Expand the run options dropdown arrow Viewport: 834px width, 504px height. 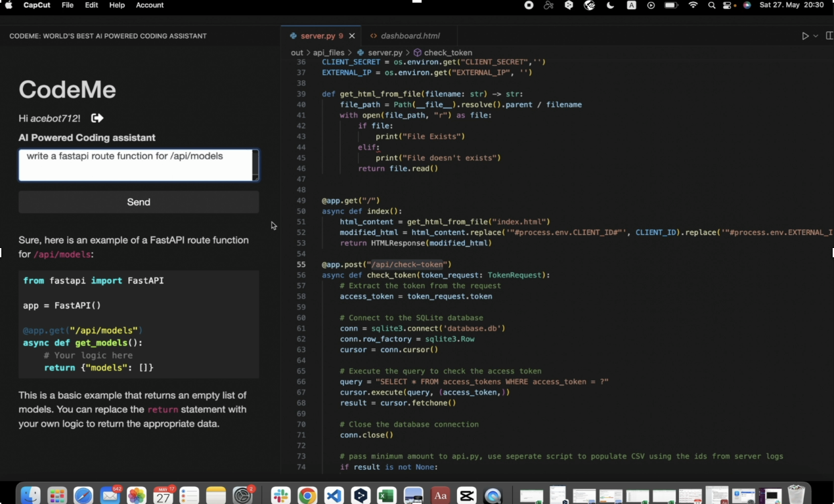pyautogui.click(x=816, y=36)
